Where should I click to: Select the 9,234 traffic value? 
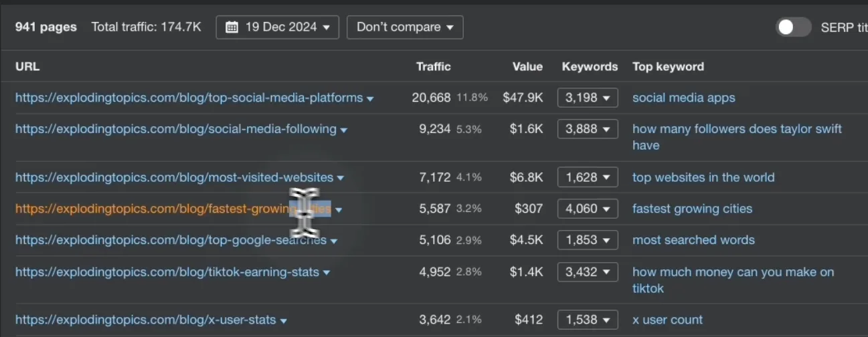pyautogui.click(x=435, y=129)
